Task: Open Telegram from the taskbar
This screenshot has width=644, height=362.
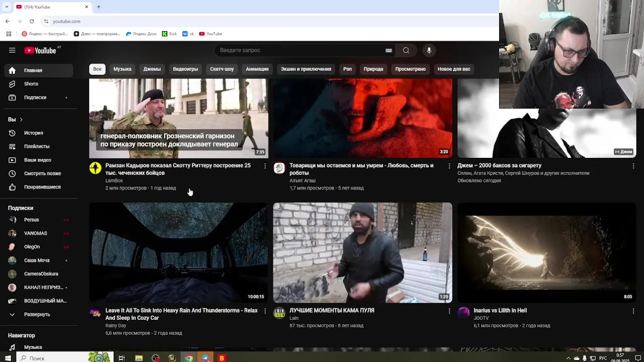Action: coord(205,358)
